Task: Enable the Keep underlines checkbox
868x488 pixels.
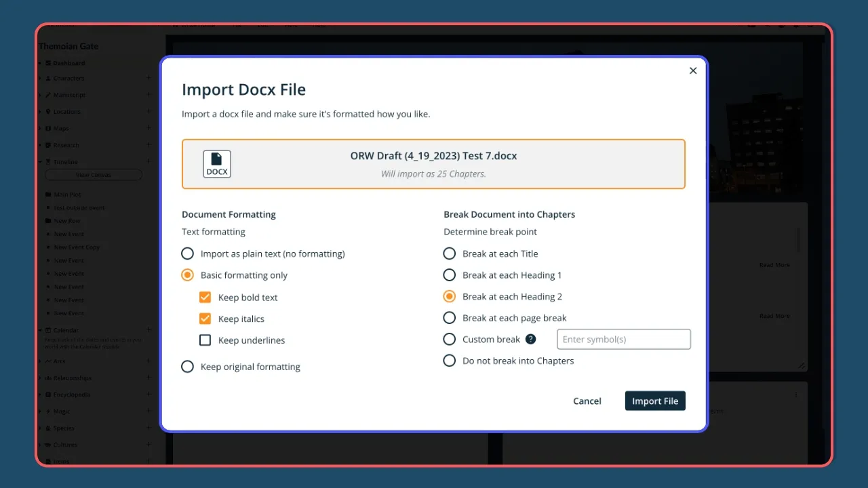Action: coord(205,340)
